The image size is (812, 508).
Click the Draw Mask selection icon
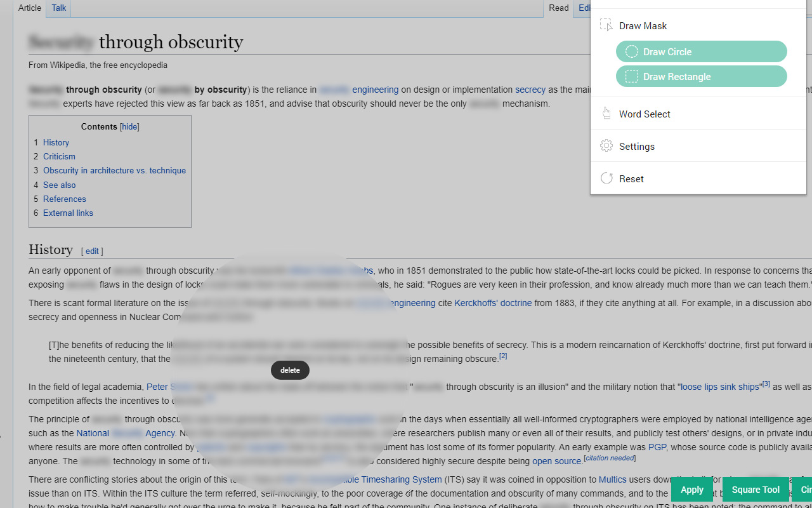point(606,25)
